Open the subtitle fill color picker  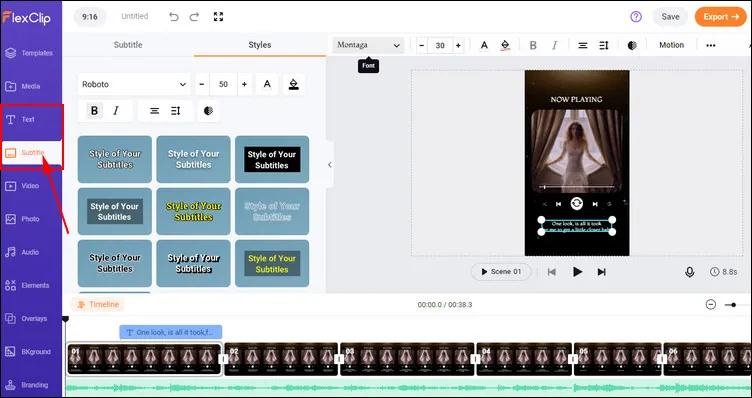[294, 84]
